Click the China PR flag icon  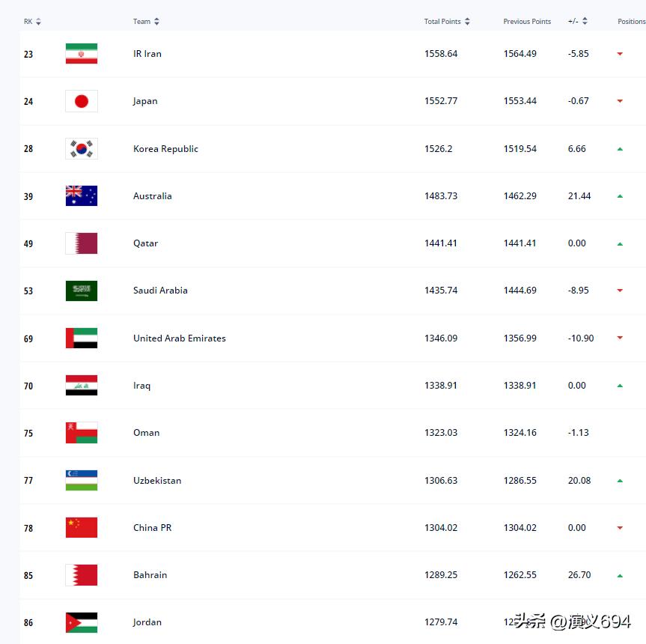(x=81, y=527)
